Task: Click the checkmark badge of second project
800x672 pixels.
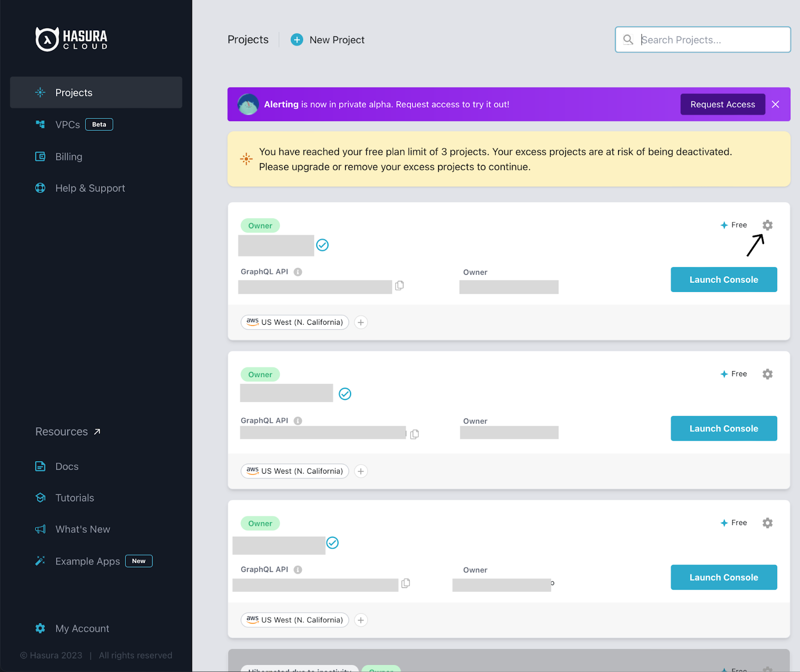Action: pyautogui.click(x=345, y=394)
